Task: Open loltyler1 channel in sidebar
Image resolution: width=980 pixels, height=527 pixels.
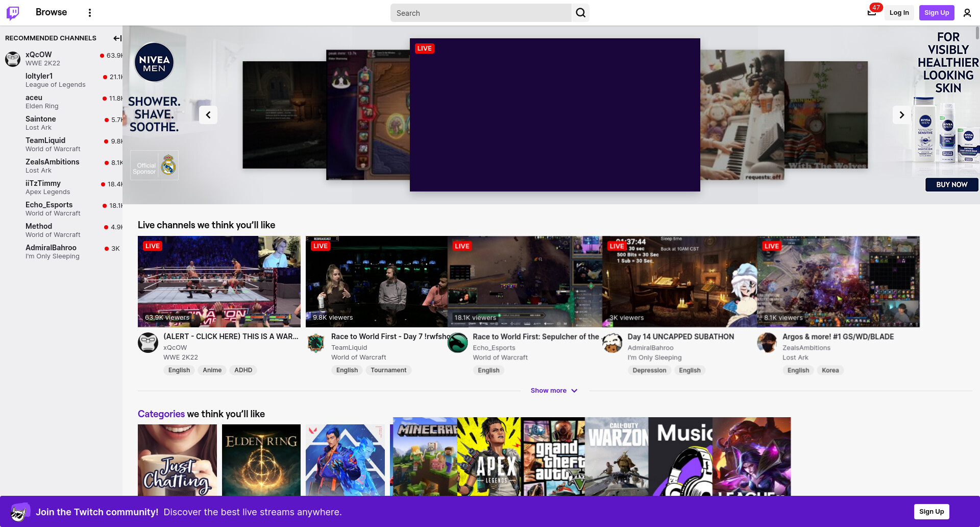Action: click(61, 80)
